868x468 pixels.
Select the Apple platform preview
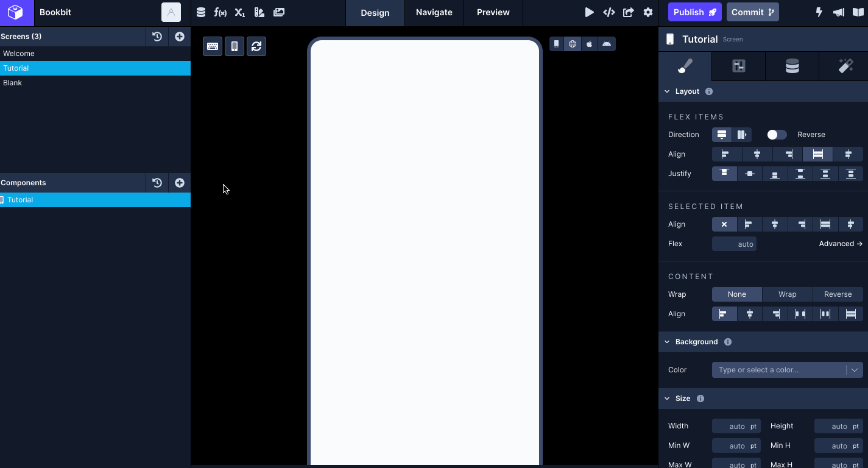(589, 43)
